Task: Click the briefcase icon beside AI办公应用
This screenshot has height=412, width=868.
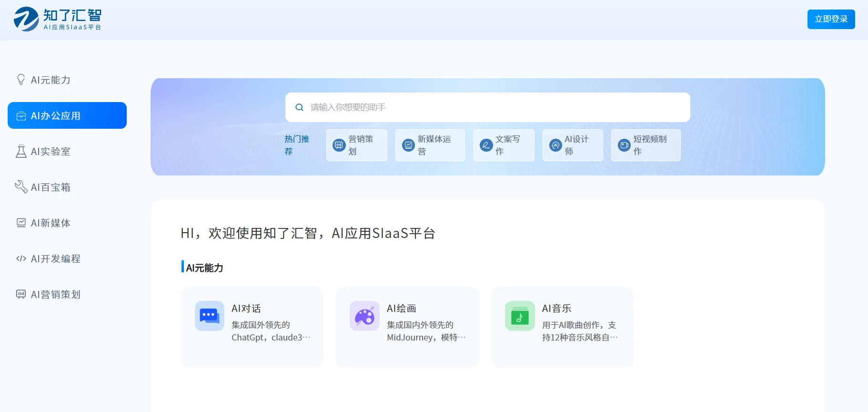Action: [21, 116]
